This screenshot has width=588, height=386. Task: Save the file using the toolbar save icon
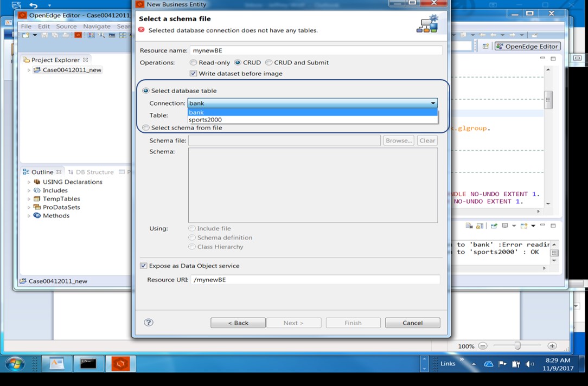(44, 36)
